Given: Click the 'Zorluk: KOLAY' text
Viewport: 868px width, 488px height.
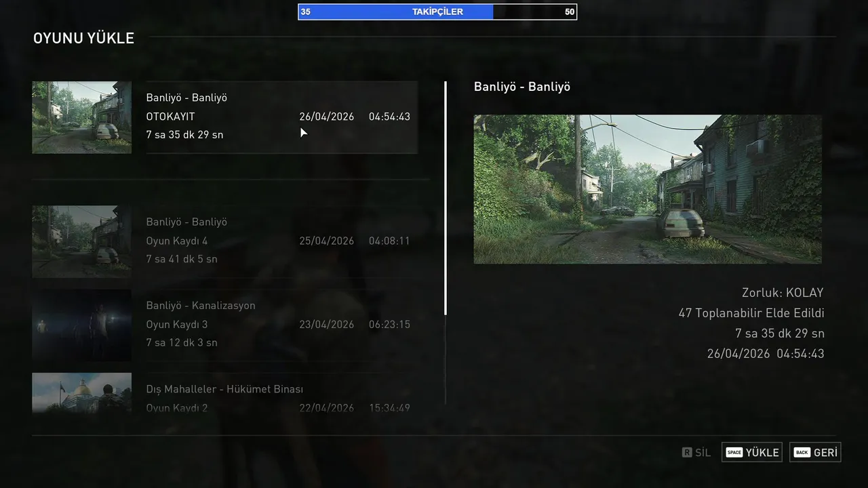Looking at the screenshot, I should point(783,293).
